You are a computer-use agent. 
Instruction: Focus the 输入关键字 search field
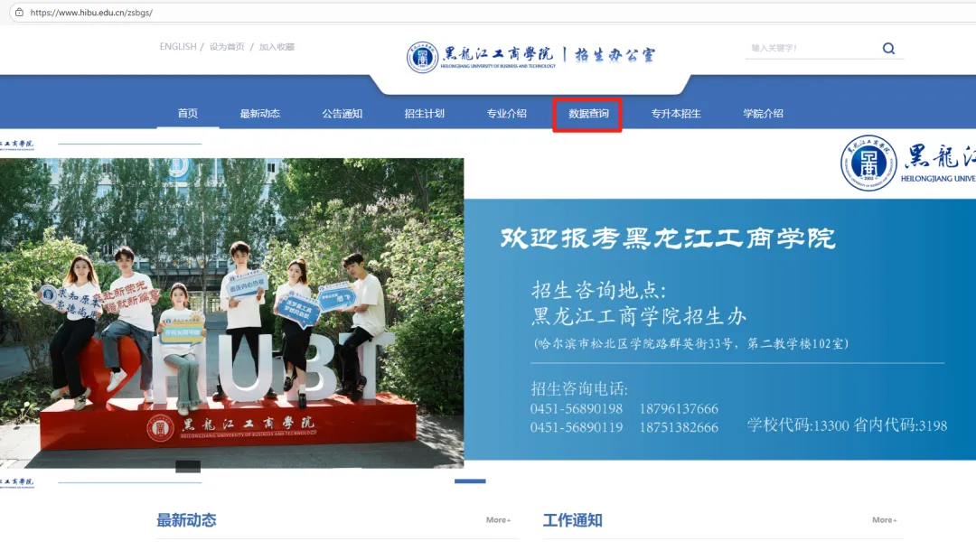[x=809, y=49]
